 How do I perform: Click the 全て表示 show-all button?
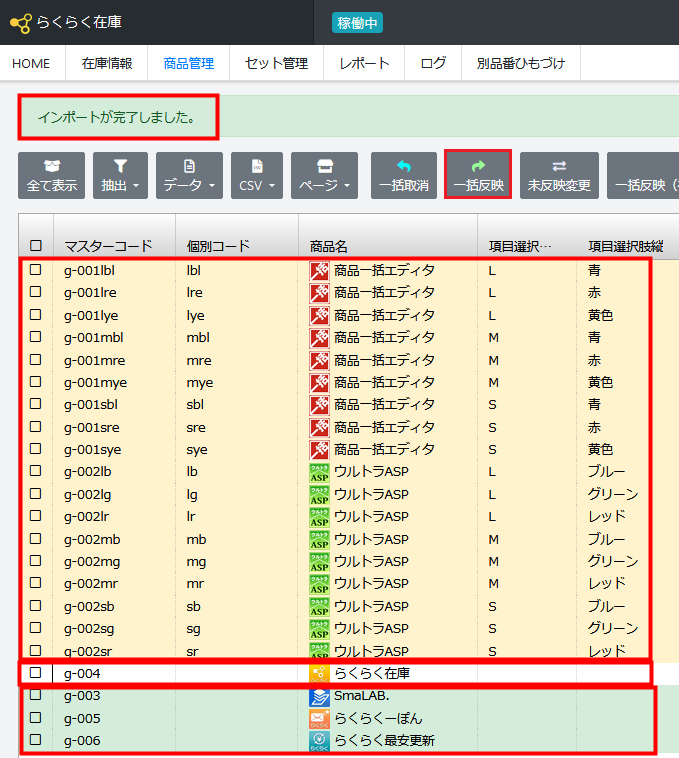tap(51, 175)
